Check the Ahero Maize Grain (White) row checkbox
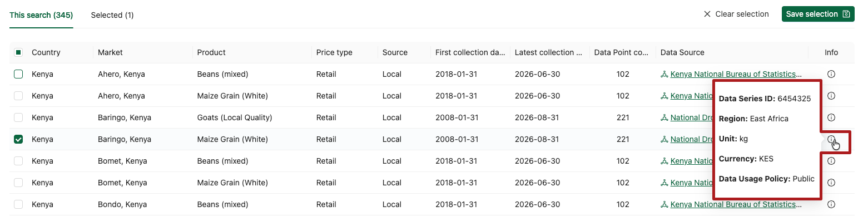This screenshot has width=868, height=216. 18,96
